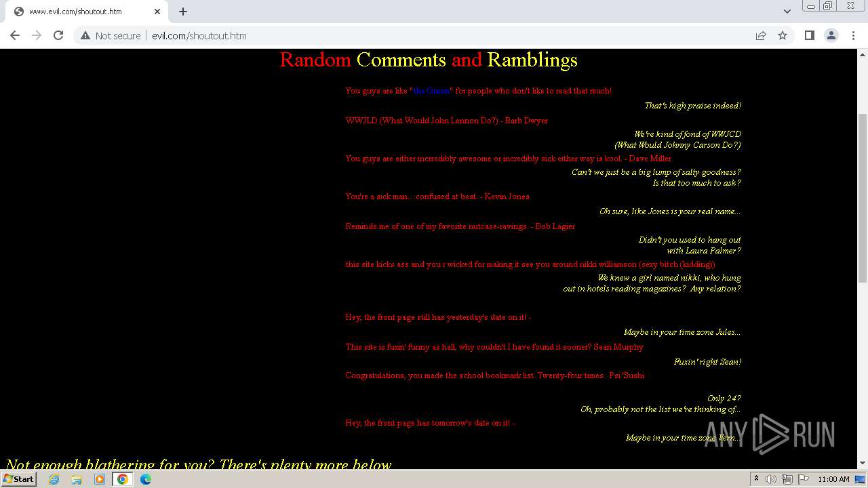Click the vertical page scrollbar thumb

click(x=863, y=198)
